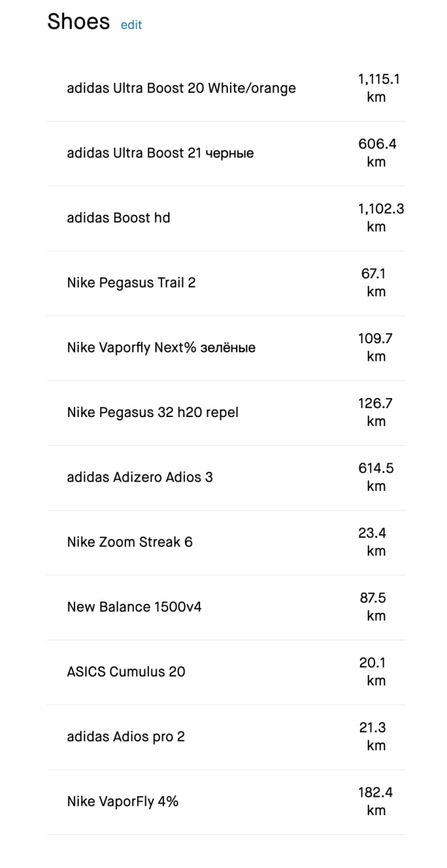Click the 23.4 km mileage figure
The width and height of the screenshot is (447, 868).
[x=376, y=542]
